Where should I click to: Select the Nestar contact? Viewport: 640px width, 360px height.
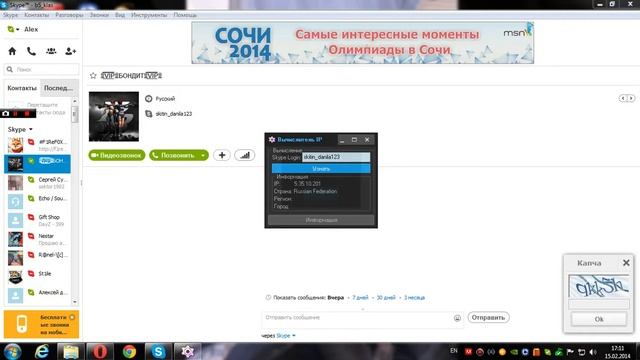pyautogui.click(x=38, y=239)
